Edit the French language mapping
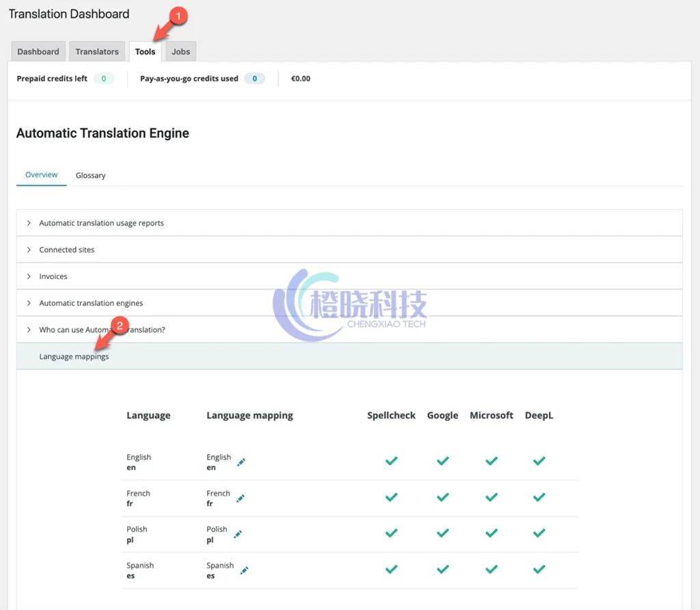 [240, 499]
